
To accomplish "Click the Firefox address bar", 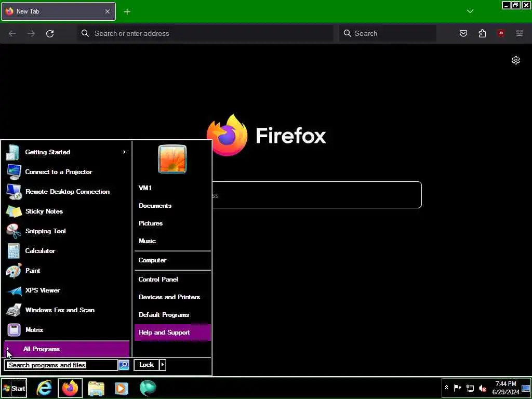I will (x=205, y=33).
